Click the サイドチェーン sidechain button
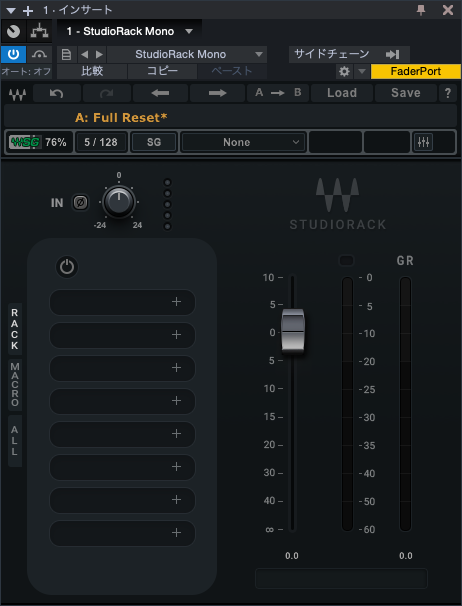462x606 pixels. 349,54
